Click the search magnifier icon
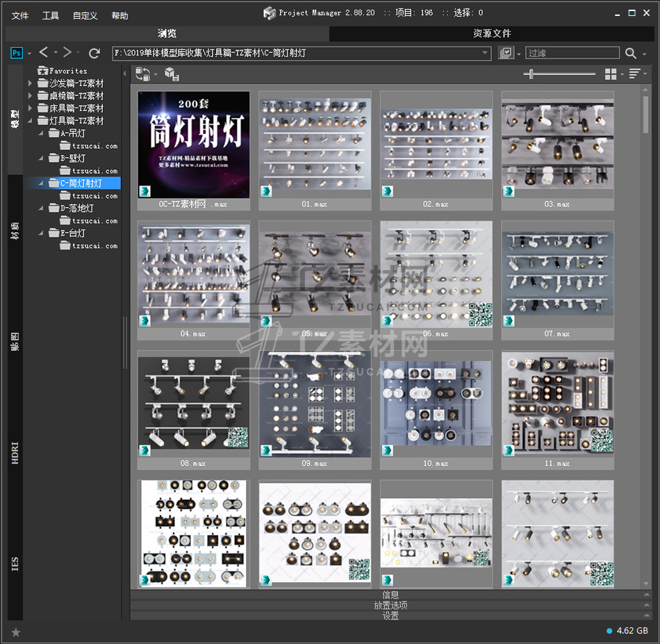 click(630, 53)
